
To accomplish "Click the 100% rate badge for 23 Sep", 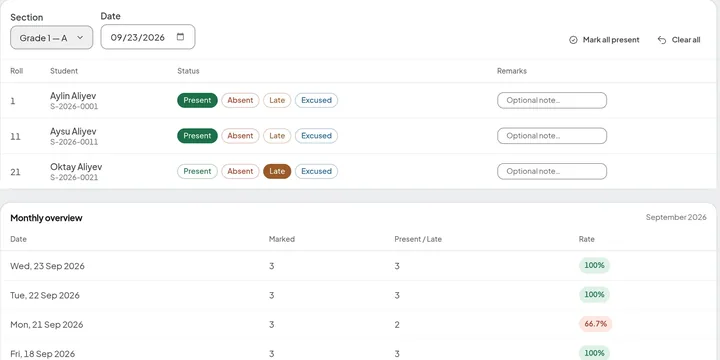I will tap(594, 265).
